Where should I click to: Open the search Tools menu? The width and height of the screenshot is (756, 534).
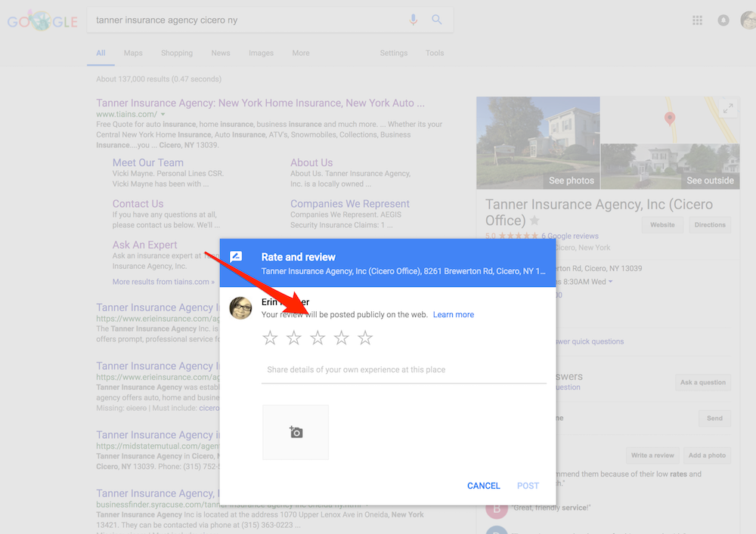pos(435,53)
